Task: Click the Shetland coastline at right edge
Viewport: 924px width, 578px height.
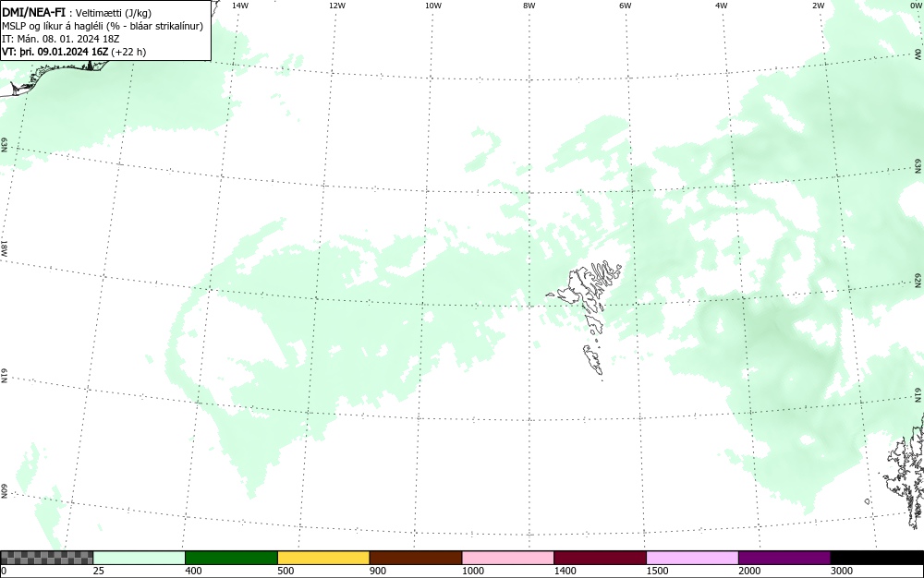Action: click(906, 471)
